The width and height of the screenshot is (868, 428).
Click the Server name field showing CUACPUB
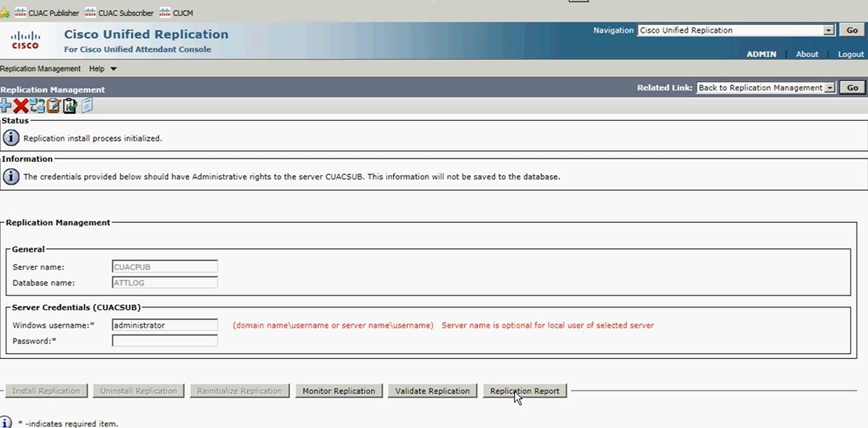click(x=165, y=267)
